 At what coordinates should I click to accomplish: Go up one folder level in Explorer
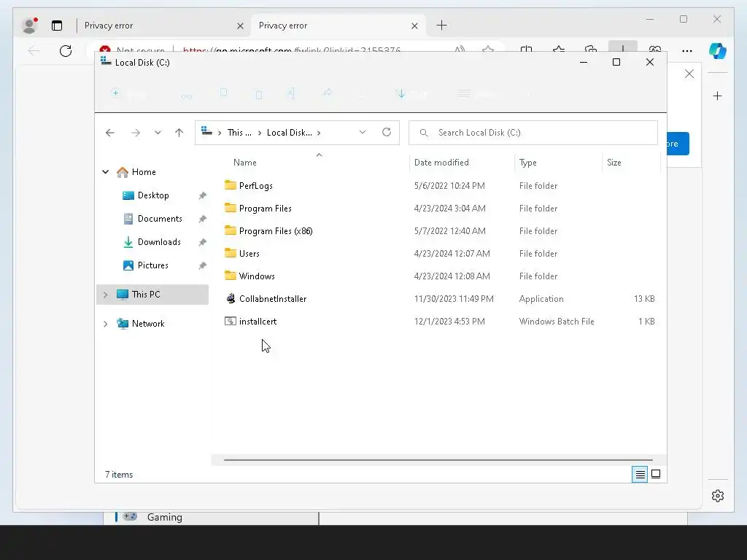pos(179,133)
